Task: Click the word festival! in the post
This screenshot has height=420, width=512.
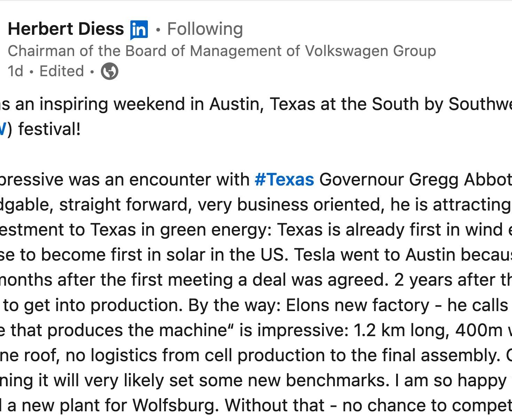Action: (49, 129)
